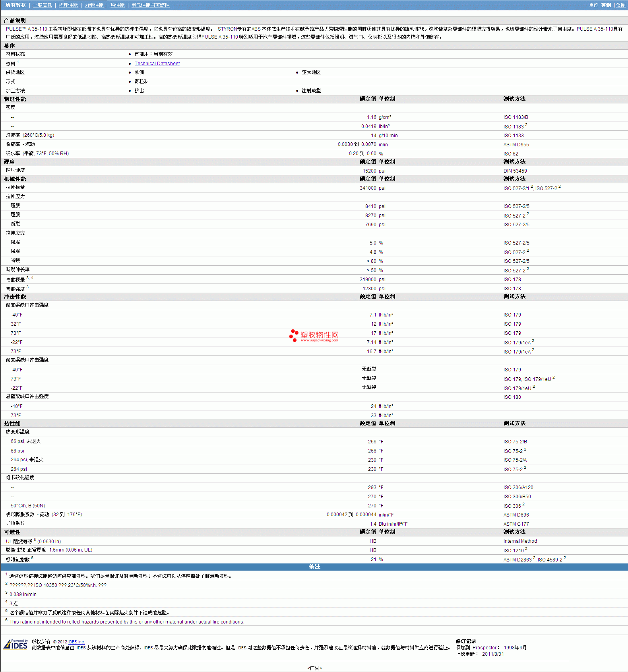Click the 修订记录 heading in footer
The height and width of the screenshot is (672, 628).
tap(466, 641)
